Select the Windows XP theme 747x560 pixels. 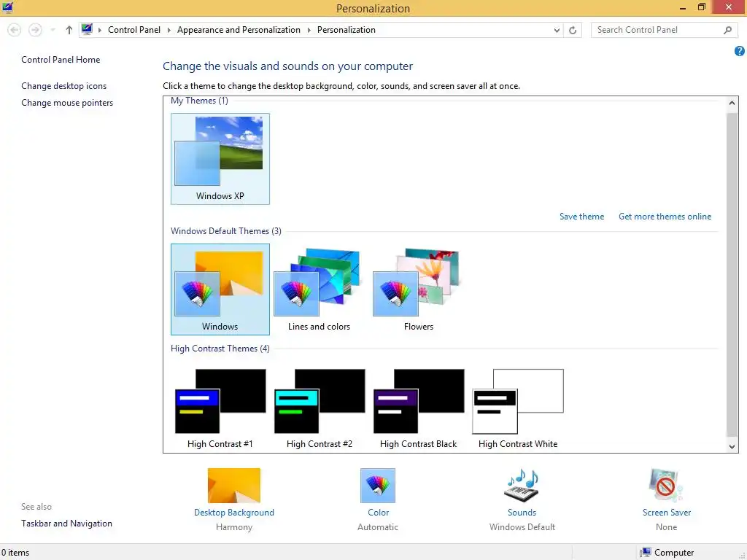pos(220,159)
